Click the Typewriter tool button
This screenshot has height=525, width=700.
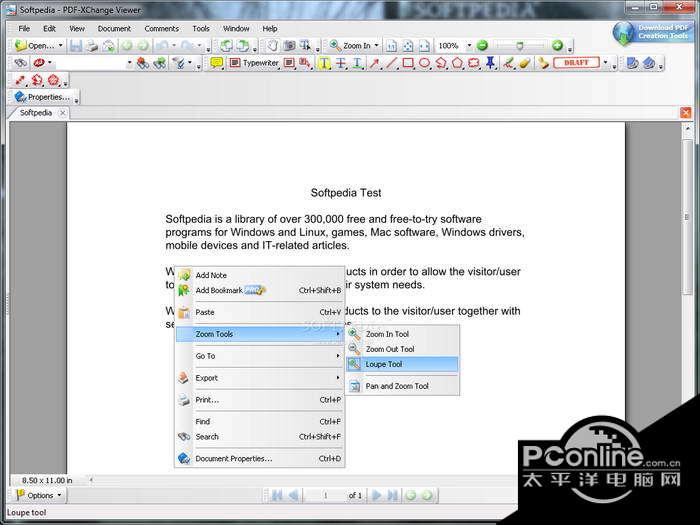click(254, 63)
